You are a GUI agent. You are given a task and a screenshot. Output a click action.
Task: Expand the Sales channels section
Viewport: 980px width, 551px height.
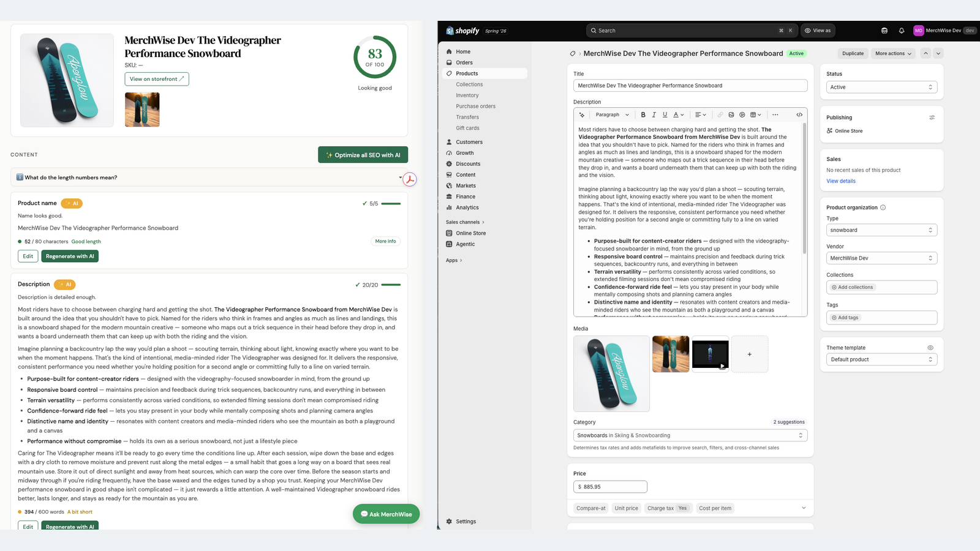click(x=465, y=222)
